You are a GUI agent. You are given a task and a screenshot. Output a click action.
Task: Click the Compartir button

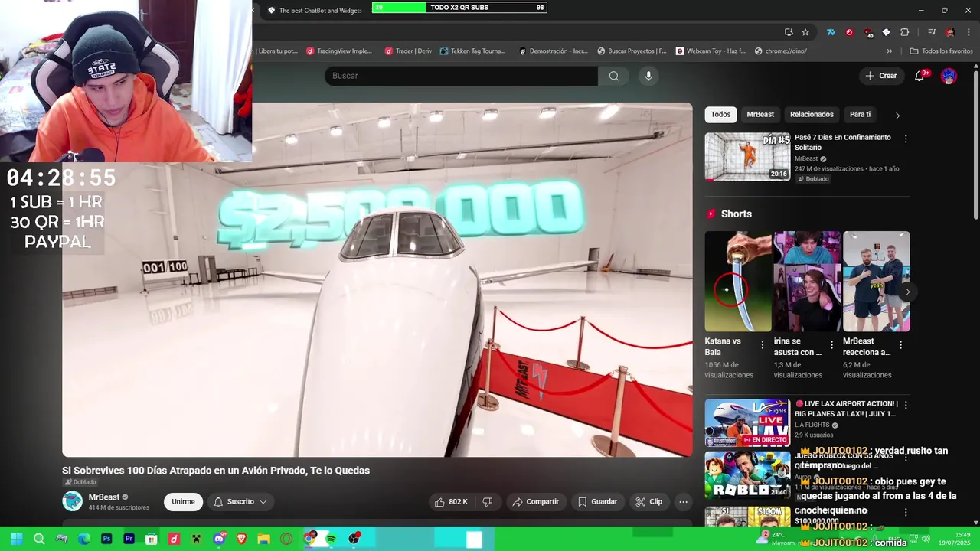coord(535,502)
